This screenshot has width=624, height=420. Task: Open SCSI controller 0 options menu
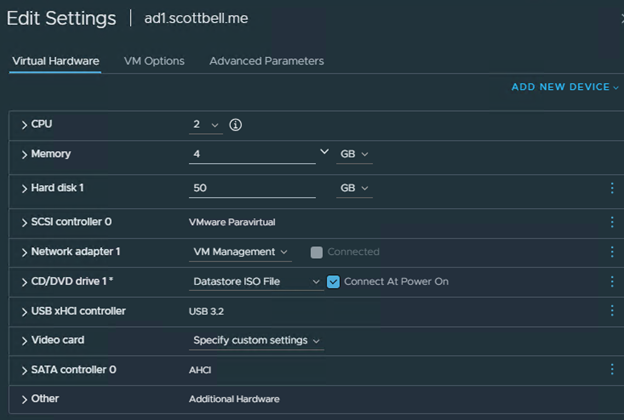[611, 222]
